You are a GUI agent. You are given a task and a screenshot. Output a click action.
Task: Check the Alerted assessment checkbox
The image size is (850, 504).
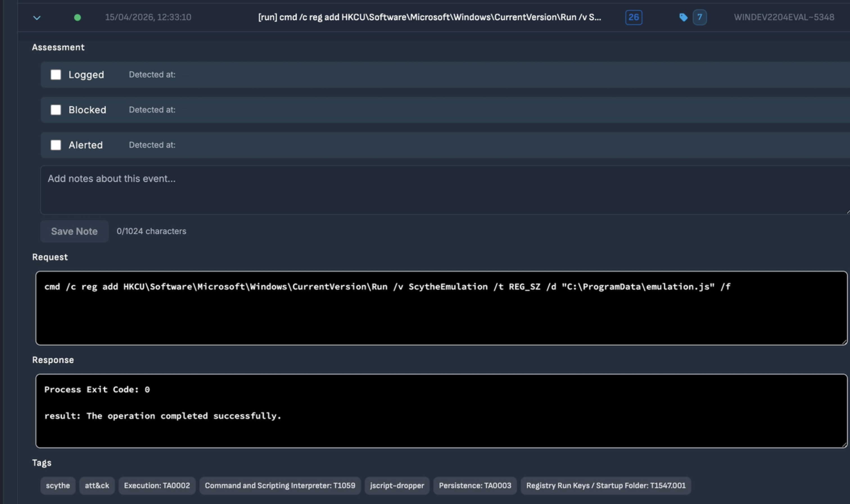(56, 145)
